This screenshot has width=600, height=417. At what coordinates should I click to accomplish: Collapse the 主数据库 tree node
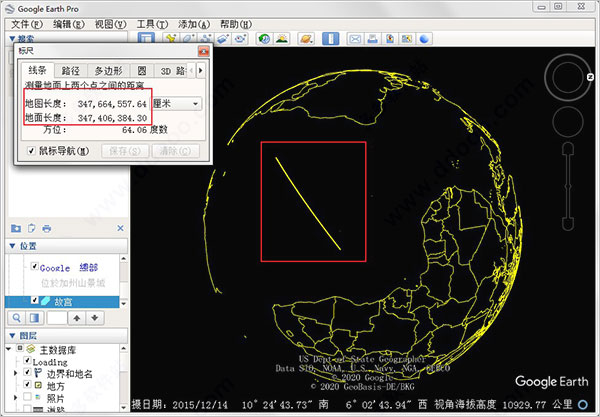(8, 349)
